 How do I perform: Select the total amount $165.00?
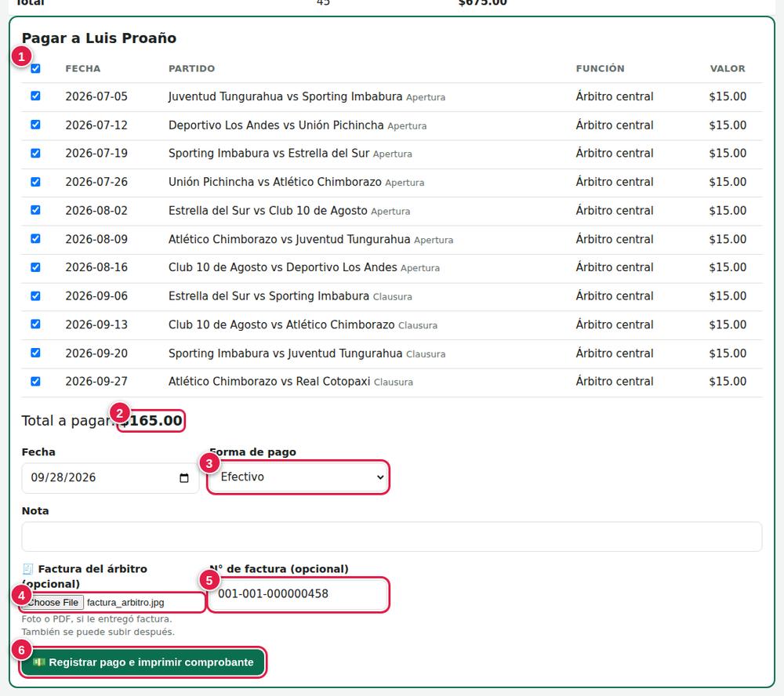click(x=151, y=420)
